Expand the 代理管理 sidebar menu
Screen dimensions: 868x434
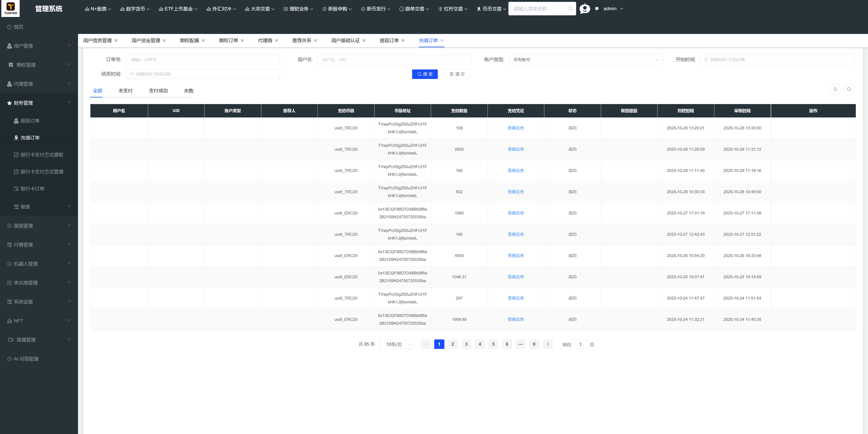click(x=39, y=84)
